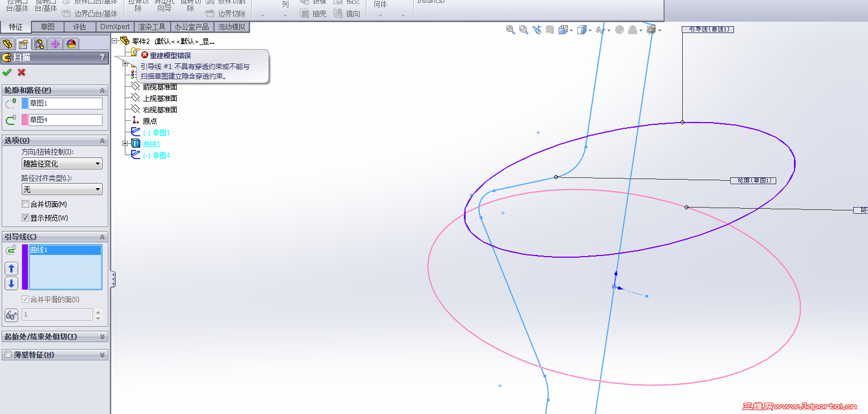Viewport: 868px width, 414px height.
Task: Toggle 合并平滑的面 checkbox
Action: tap(25, 299)
